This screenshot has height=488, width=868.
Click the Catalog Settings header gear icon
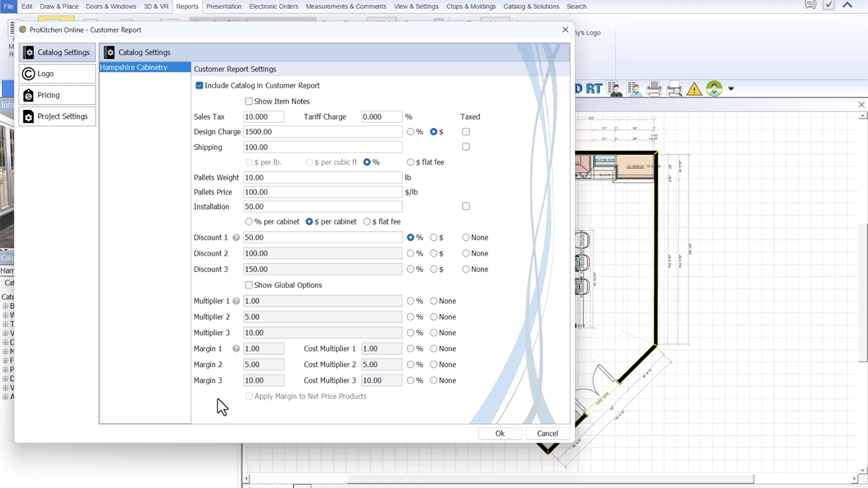click(x=109, y=52)
